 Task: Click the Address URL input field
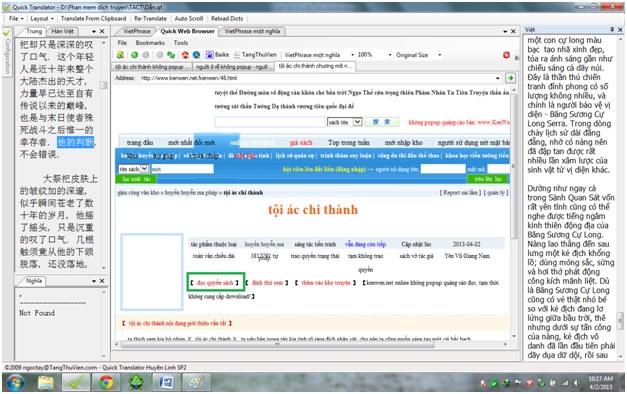(318, 78)
